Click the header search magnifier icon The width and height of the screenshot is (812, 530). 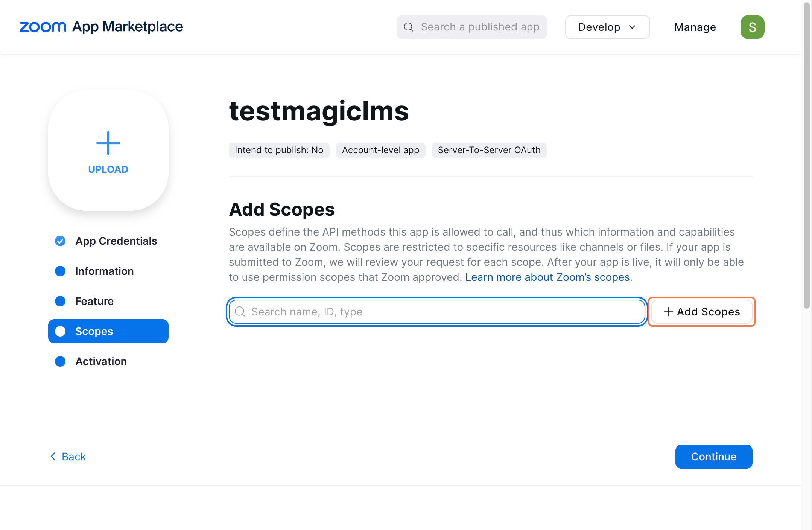pos(409,27)
